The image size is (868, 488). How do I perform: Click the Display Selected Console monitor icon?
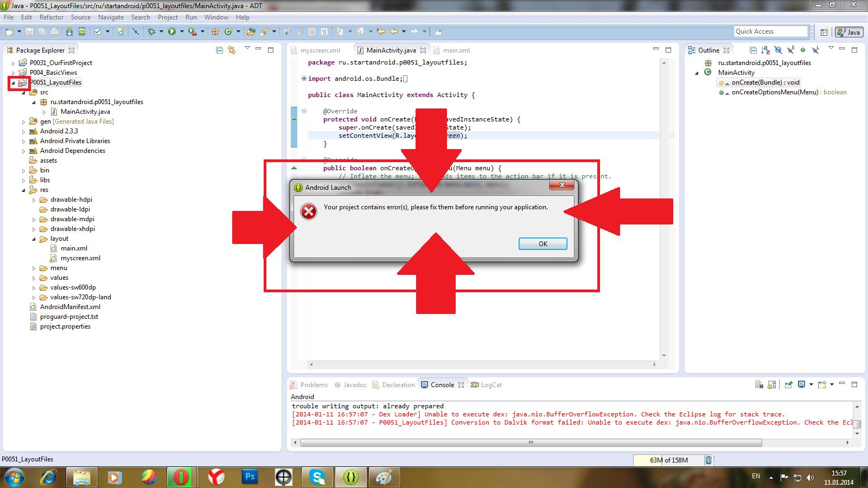pyautogui.click(x=801, y=384)
